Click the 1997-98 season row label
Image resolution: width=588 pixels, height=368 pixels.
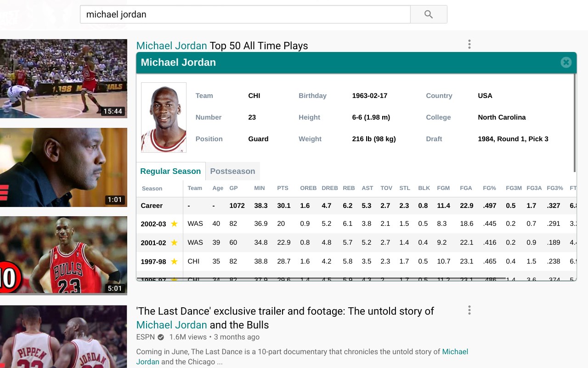pos(153,262)
